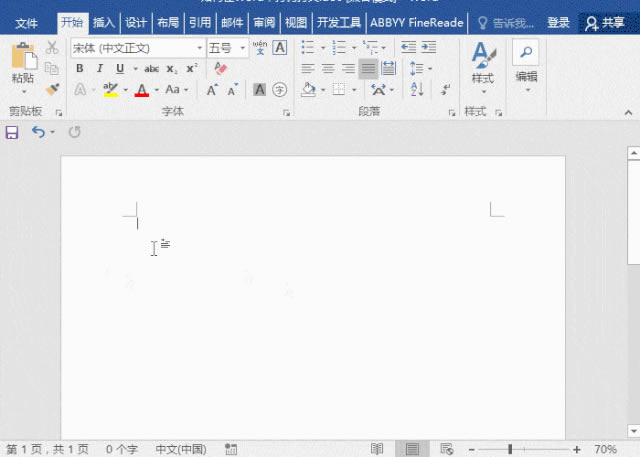Toggle justify alignment
The width and height of the screenshot is (640, 457).
[368, 69]
